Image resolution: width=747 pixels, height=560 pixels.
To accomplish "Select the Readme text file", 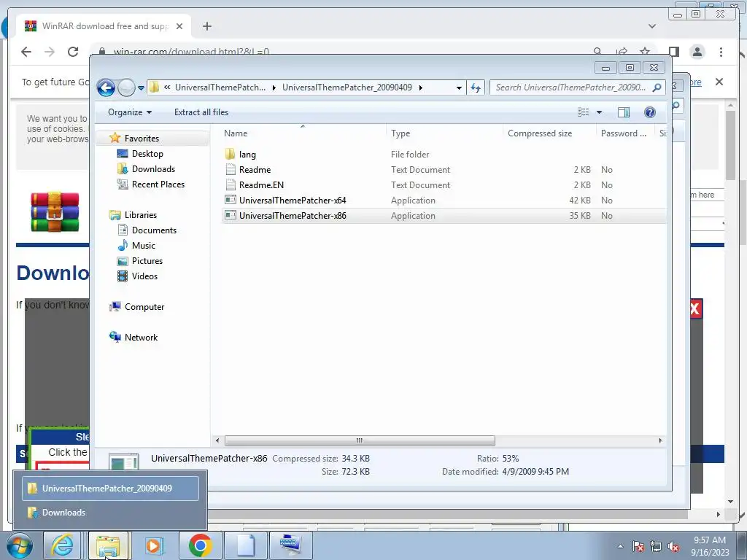I will (255, 169).
